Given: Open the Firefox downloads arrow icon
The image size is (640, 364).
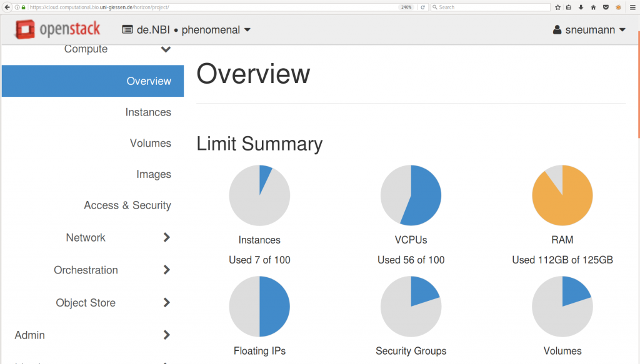Looking at the screenshot, I should click(x=581, y=7).
